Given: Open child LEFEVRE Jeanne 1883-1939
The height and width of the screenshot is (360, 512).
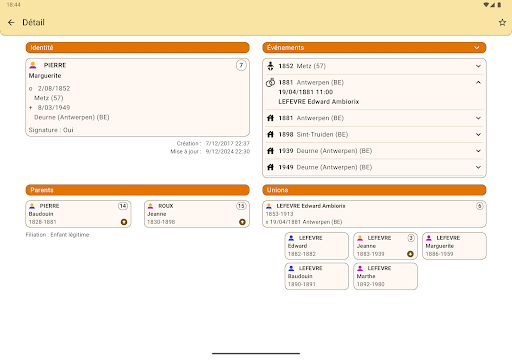Looking at the screenshot, I should click(x=385, y=246).
